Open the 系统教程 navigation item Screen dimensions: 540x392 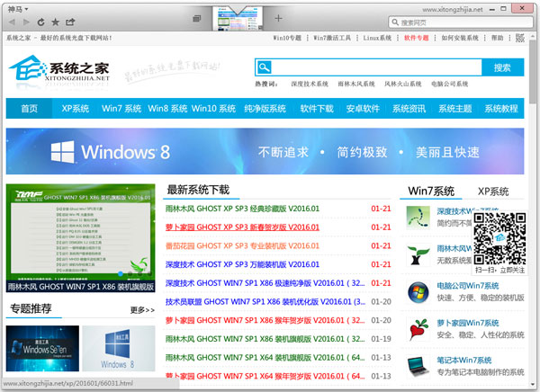click(501, 109)
